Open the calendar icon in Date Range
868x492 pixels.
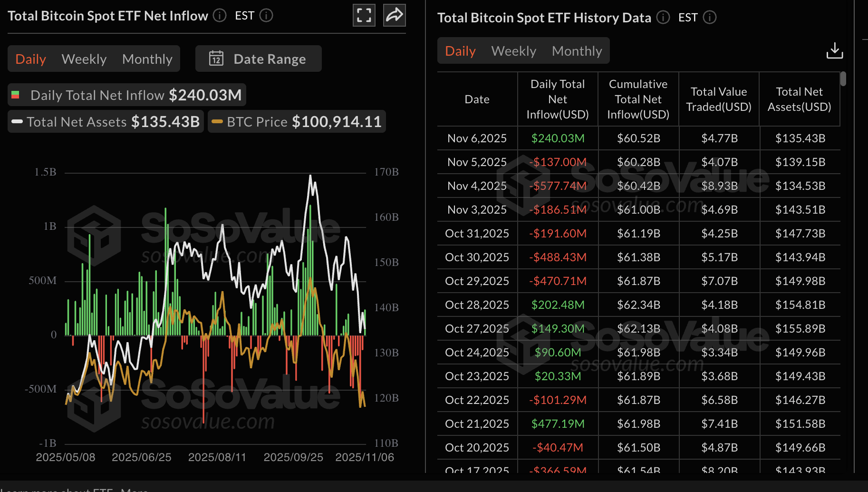coord(216,59)
